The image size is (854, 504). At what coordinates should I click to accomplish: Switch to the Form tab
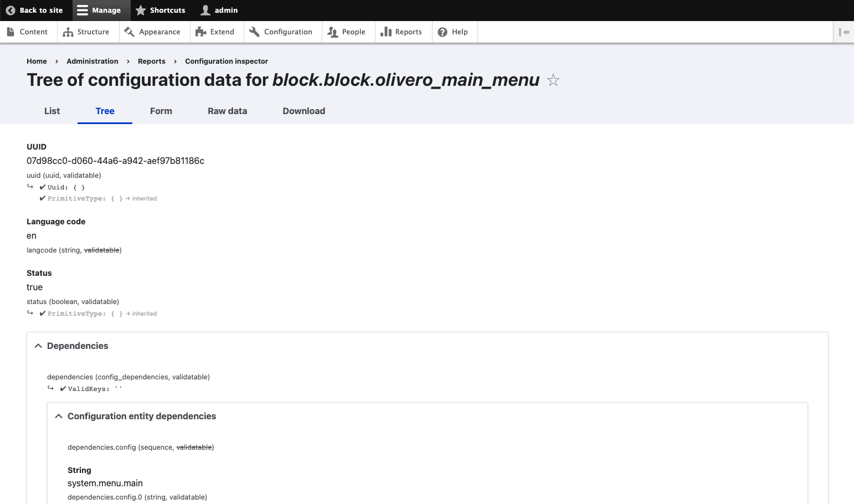[161, 111]
